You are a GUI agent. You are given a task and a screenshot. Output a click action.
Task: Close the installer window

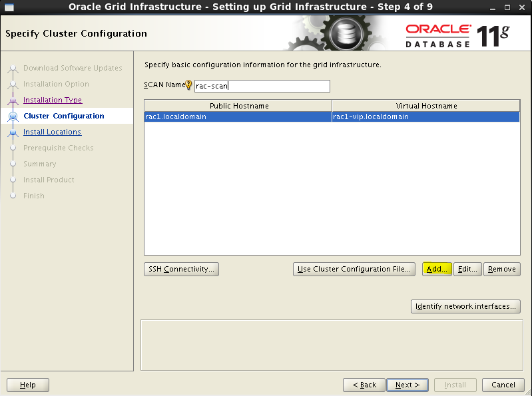point(522,7)
